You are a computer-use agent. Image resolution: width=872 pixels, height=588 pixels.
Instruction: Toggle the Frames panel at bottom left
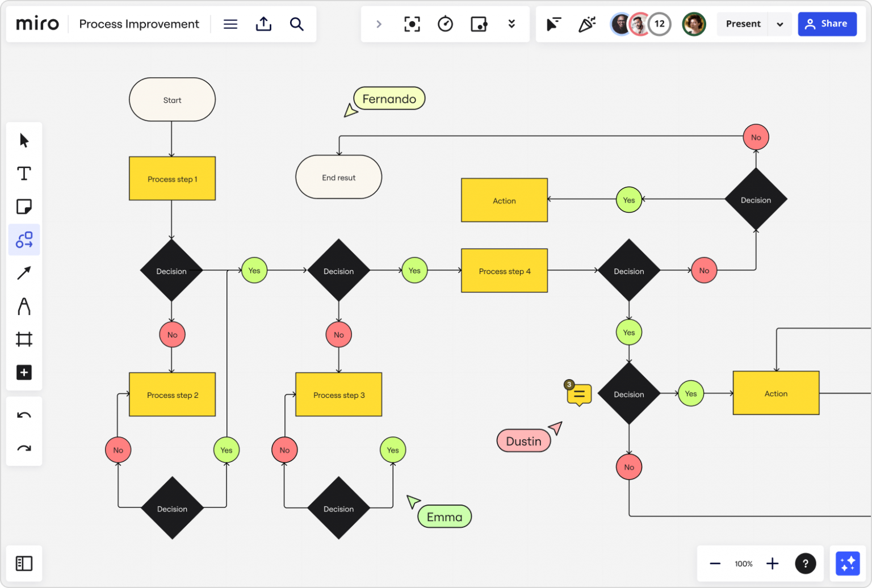tap(24, 563)
